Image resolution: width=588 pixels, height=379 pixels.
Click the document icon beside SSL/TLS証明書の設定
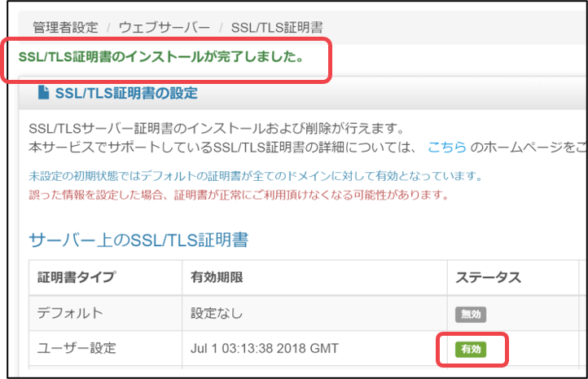click(x=43, y=92)
